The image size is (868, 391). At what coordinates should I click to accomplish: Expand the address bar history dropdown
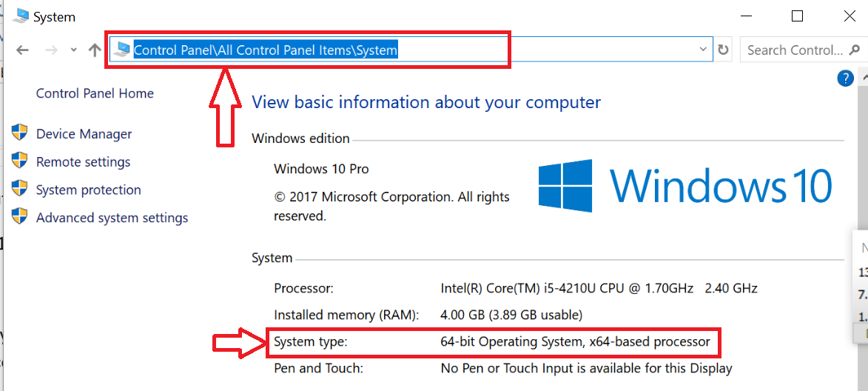point(704,50)
